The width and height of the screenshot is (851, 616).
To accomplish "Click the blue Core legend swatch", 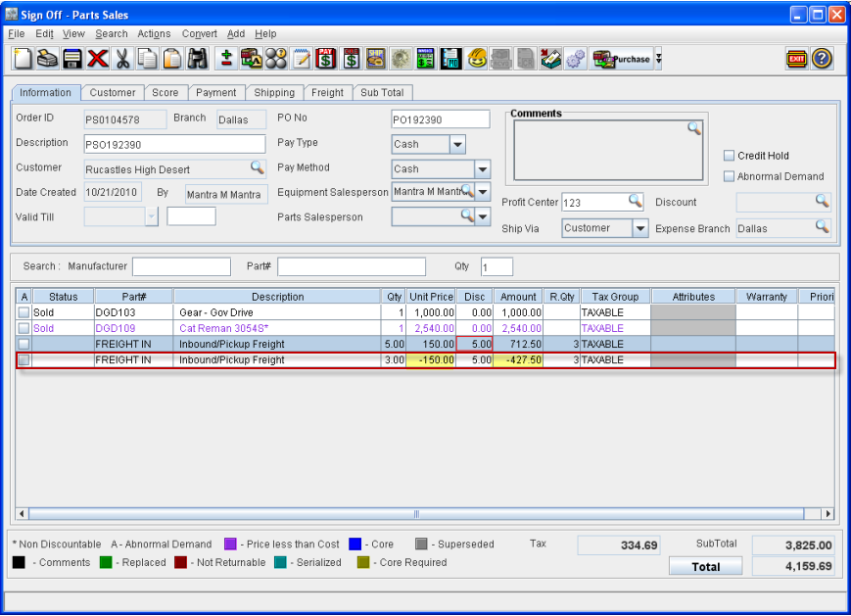I will (355, 544).
